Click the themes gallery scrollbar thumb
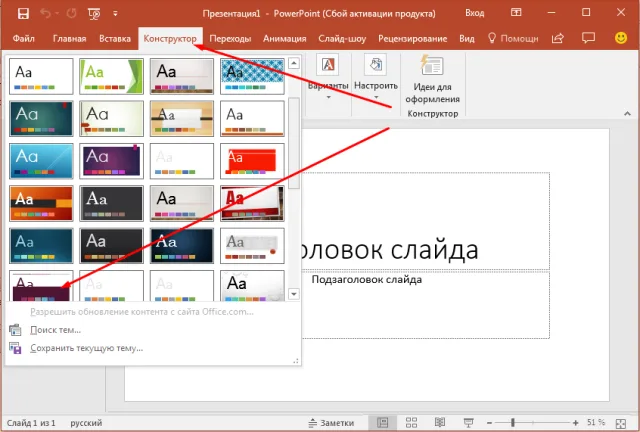The image size is (640, 432). (294, 143)
